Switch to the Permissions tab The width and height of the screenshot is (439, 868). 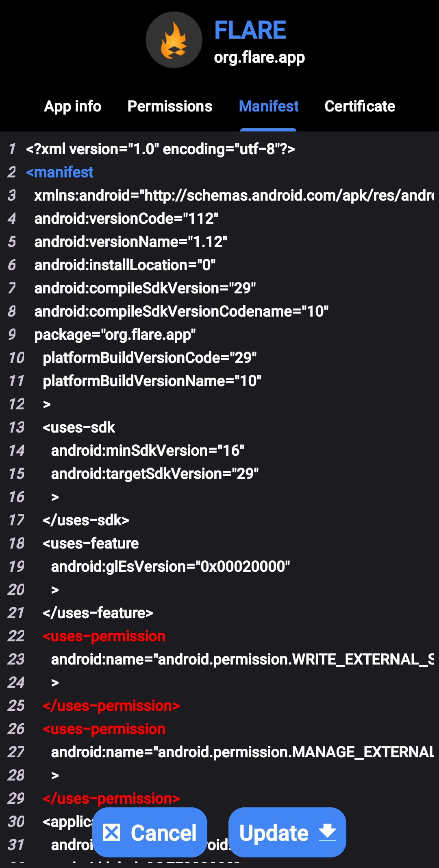(170, 106)
